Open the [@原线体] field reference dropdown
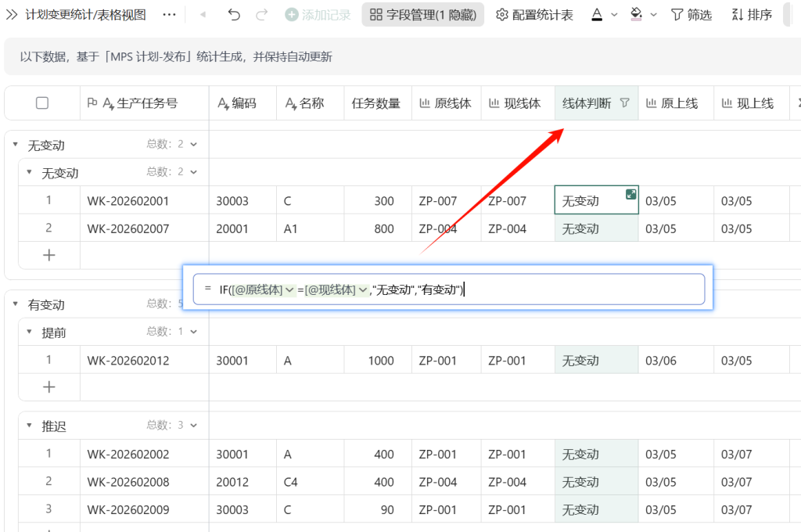 [x=289, y=290]
